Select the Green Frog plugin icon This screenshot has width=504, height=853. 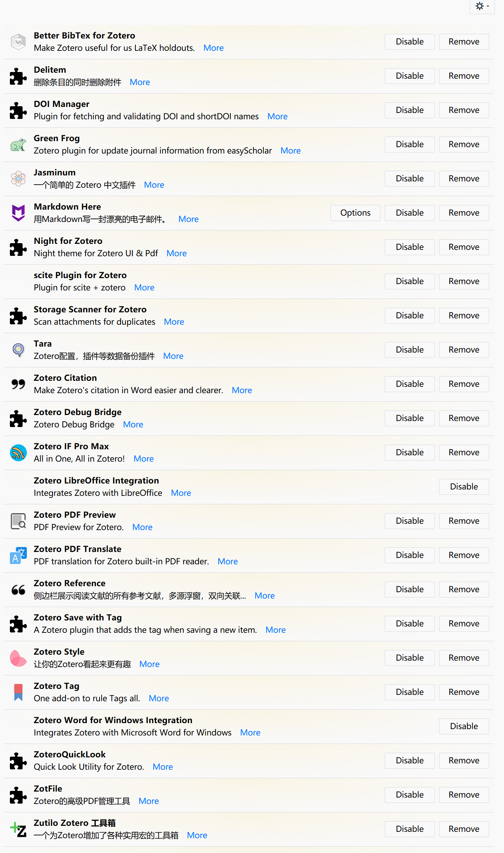pos(18,144)
